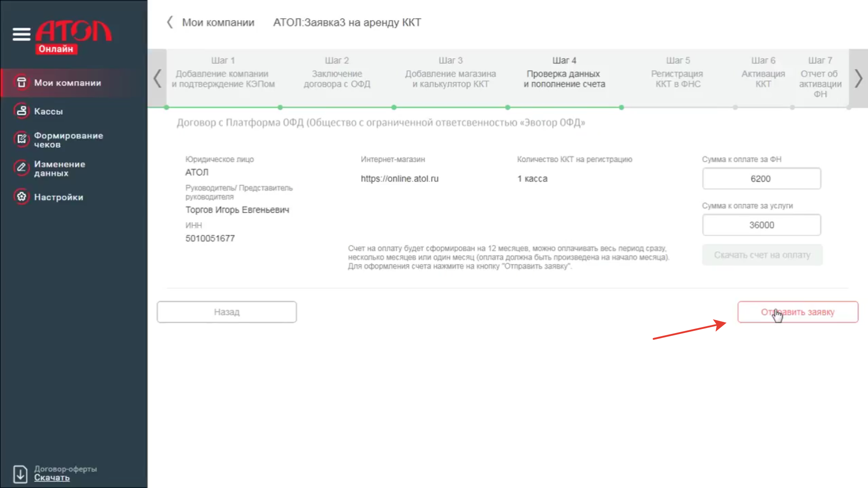Open the Настройки gear icon
Viewport: 868px width, 488px height.
(x=21, y=197)
